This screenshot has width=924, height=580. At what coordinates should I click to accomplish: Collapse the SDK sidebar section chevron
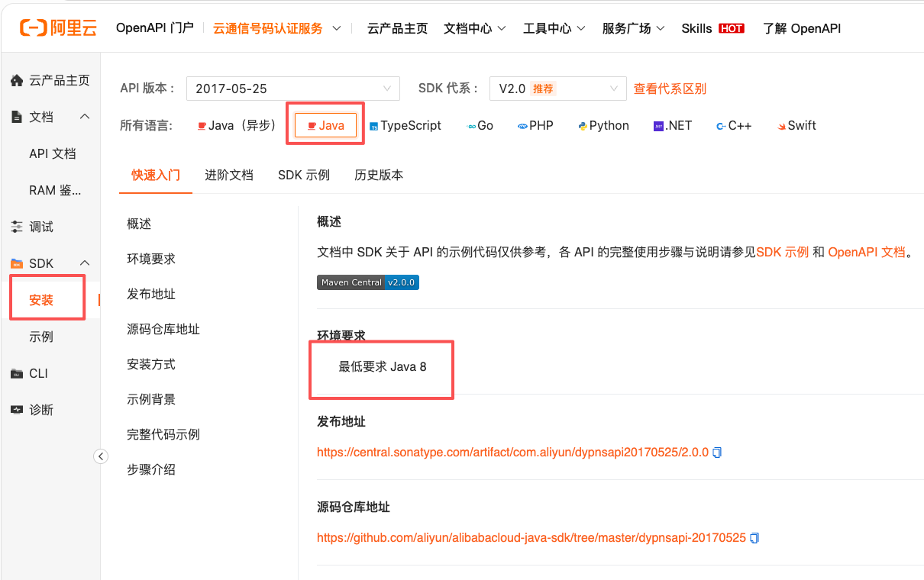click(85, 263)
